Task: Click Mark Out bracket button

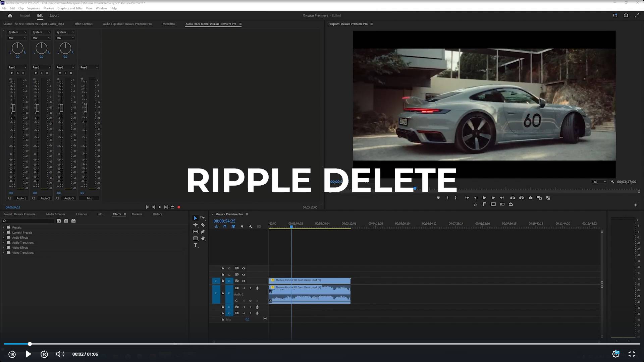Action: [x=455, y=198]
